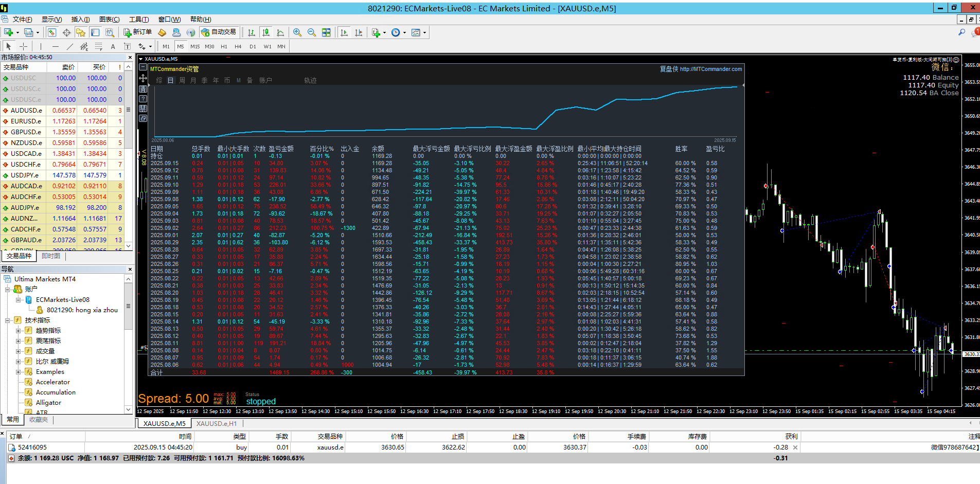Collapse the ECMarkets-Live08 tree node

[19, 299]
